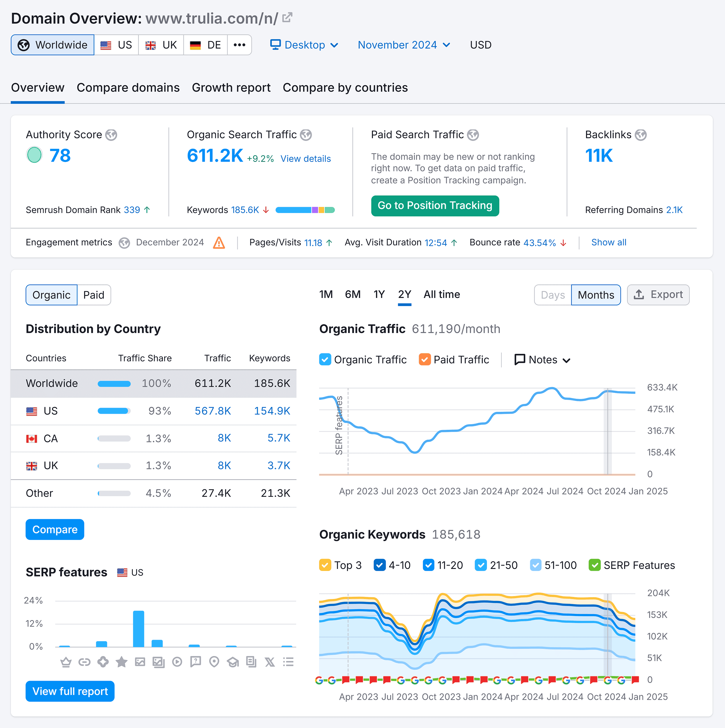This screenshot has width=725, height=728.
Task: Select the graduation cap Knowledge panel icon
Action: click(233, 662)
